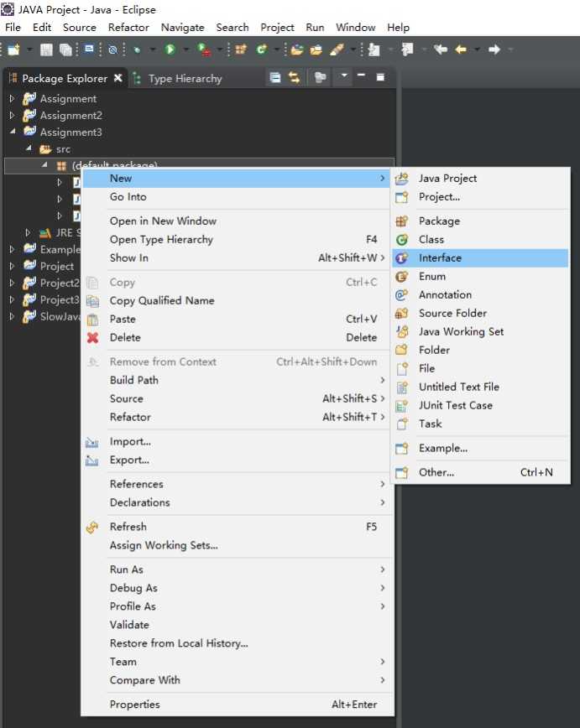Maximize the Package Explorer view
The width and height of the screenshot is (580, 728).
(380, 77)
